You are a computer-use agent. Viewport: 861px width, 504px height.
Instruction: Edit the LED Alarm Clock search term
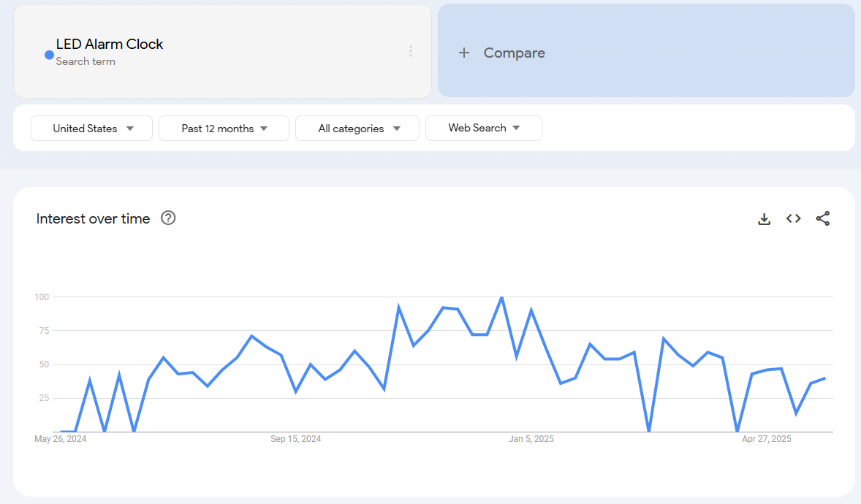click(x=110, y=45)
